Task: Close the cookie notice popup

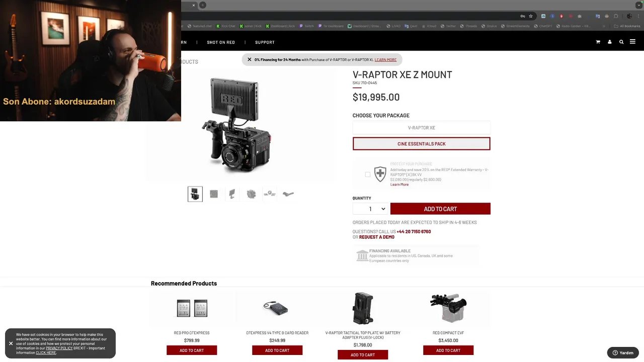Action: pyautogui.click(x=11, y=343)
